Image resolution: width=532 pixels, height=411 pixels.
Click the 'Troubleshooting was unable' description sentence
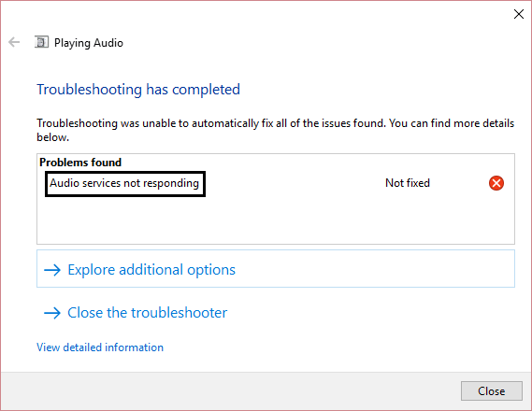click(275, 130)
